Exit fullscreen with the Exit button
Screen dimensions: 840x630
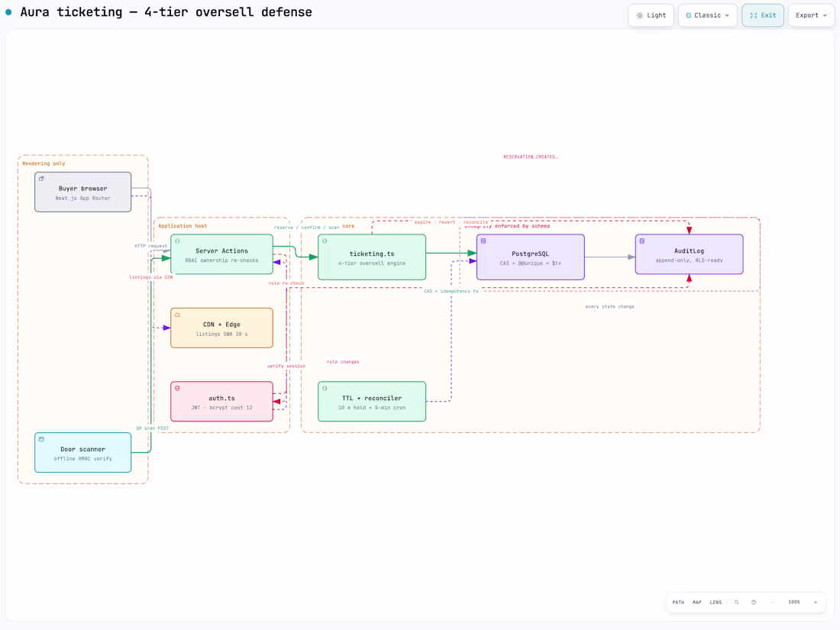pyautogui.click(x=763, y=15)
